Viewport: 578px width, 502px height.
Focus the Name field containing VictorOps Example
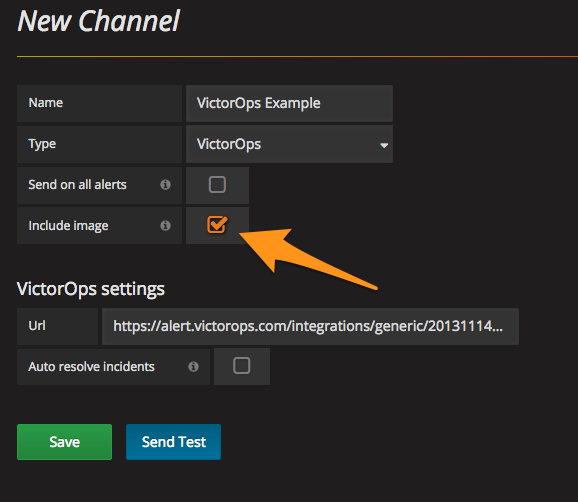[289, 103]
